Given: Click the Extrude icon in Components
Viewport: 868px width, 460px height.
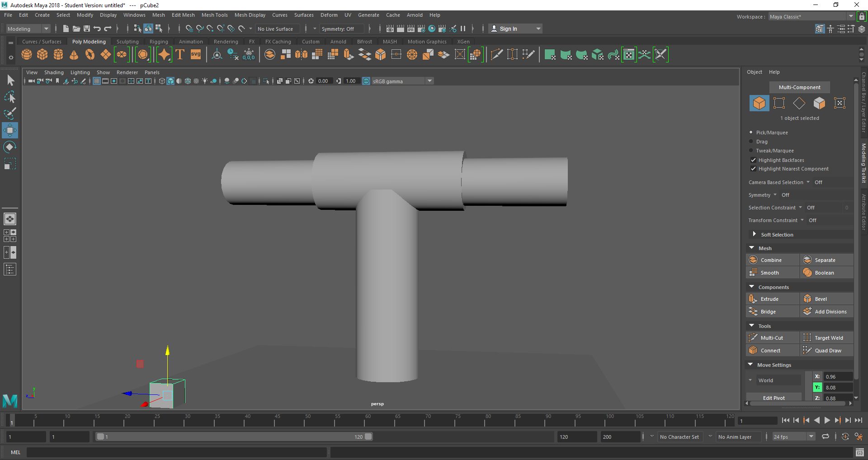Looking at the screenshot, I should (x=753, y=299).
